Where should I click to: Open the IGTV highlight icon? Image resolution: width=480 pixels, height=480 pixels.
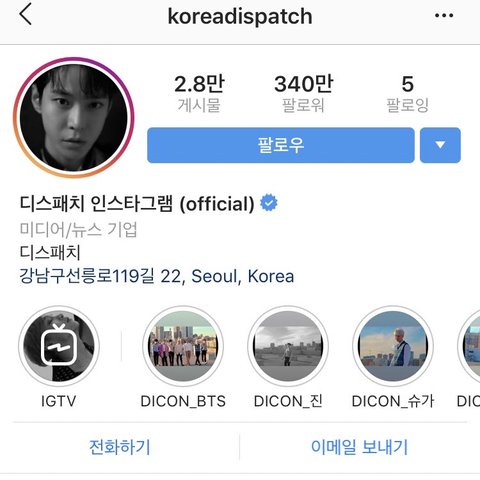point(59,346)
